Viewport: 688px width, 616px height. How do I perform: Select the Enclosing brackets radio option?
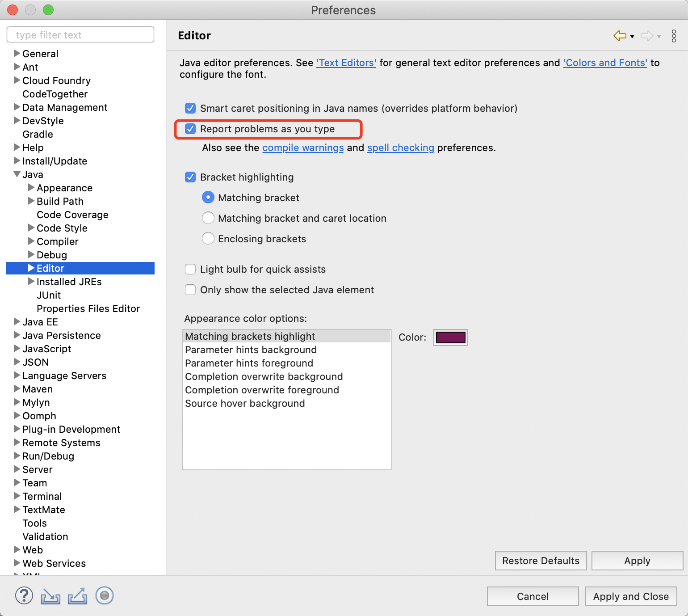click(208, 239)
